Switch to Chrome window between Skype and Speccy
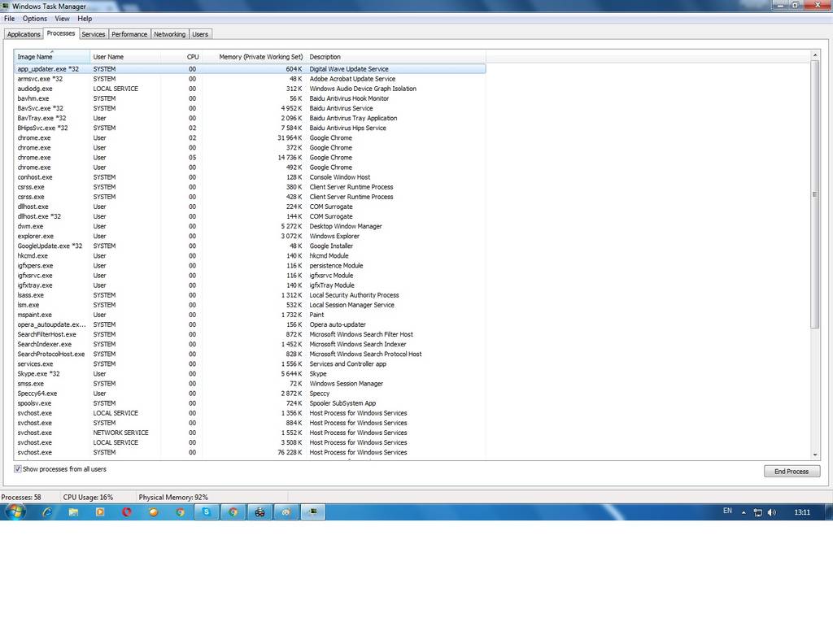 [x=233, y=511]
